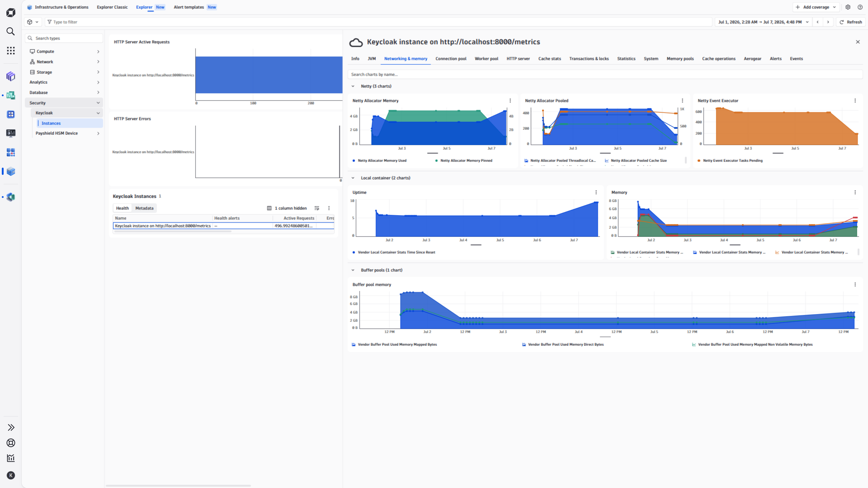This screenshot has height=488, width=868.
Task: Open the Add coverage dropdown
Action: click(x=816, y=7)
